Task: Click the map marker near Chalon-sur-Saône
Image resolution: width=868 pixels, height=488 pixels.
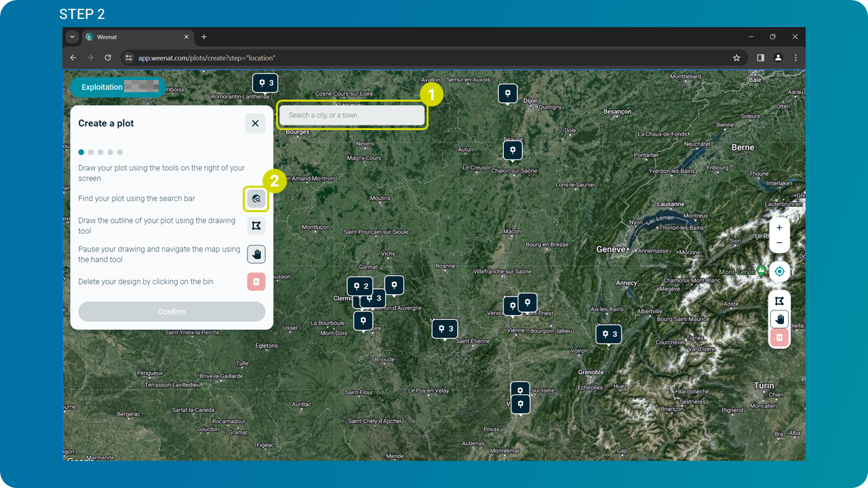Action: click(x=513, y=149)
